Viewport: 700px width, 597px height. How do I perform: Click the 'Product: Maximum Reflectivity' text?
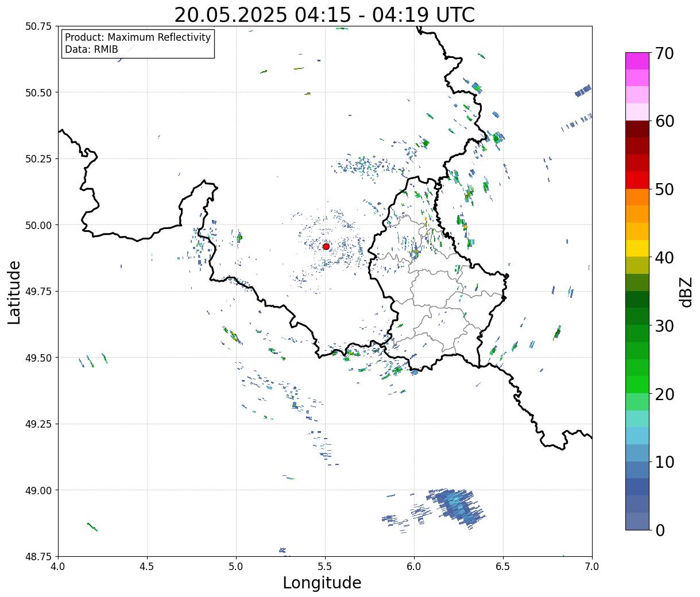(138, 37)
